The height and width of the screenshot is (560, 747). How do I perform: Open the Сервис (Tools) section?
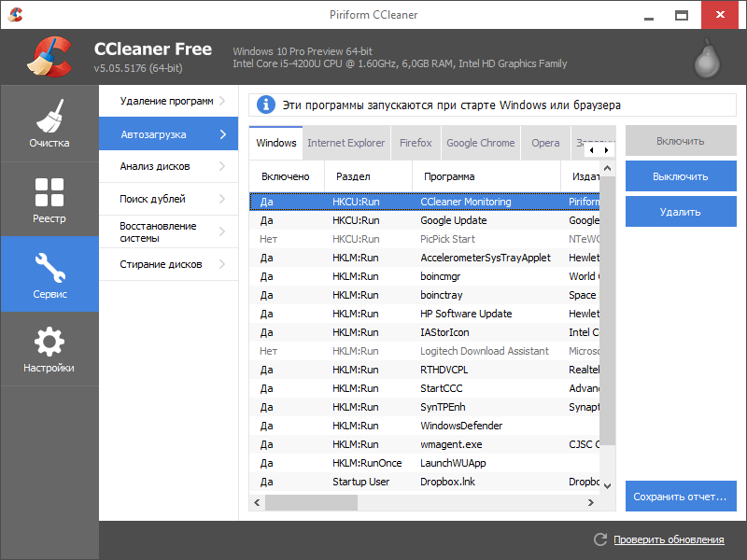pyautogui.click(x=49, y=274)
